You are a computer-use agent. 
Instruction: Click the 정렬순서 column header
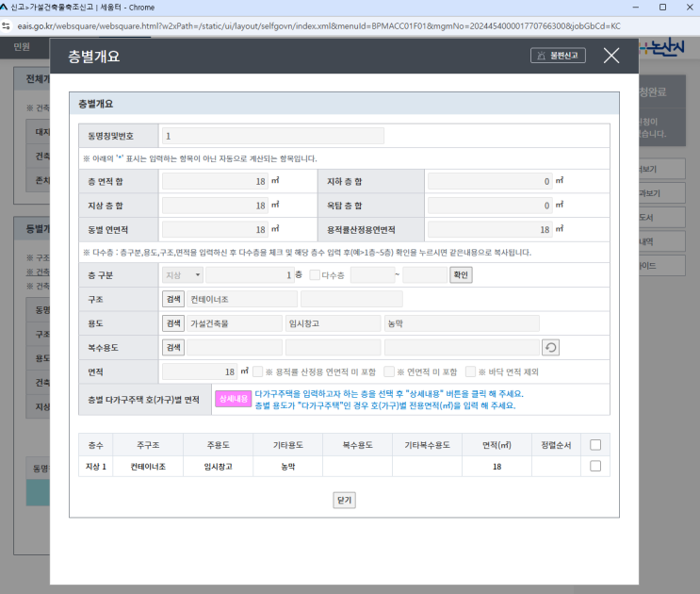[556, 445]
